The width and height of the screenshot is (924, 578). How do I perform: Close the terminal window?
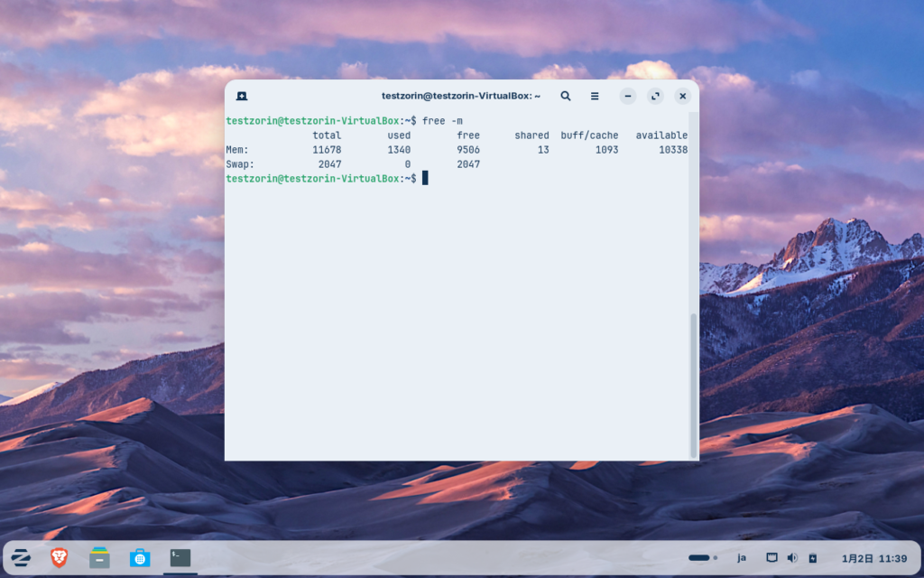click(x=683, y=96)
